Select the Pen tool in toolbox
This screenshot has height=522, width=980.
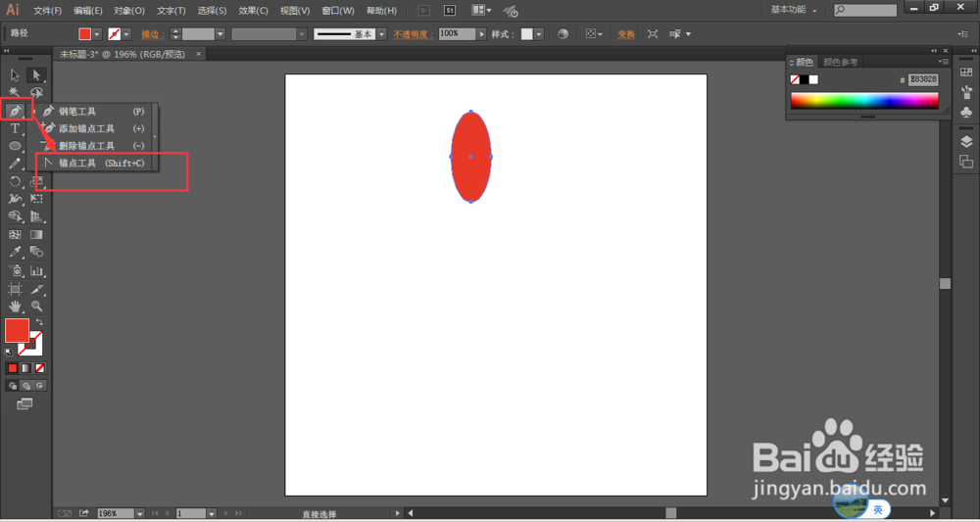15,111
